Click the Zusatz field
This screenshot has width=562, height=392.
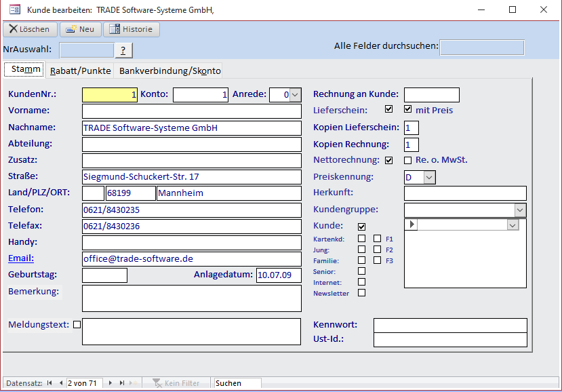coord(192,161)
